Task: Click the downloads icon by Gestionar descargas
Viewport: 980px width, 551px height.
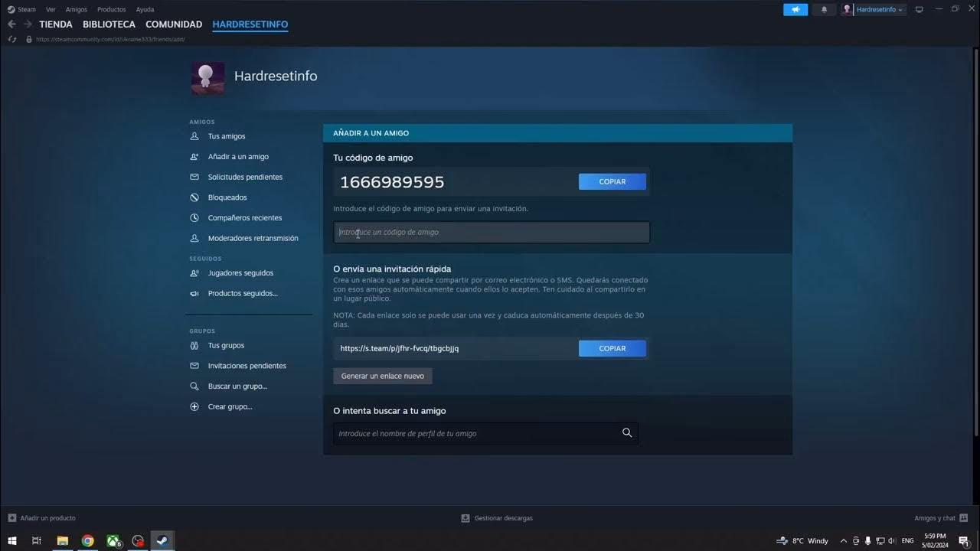Action: click(465, 518)
